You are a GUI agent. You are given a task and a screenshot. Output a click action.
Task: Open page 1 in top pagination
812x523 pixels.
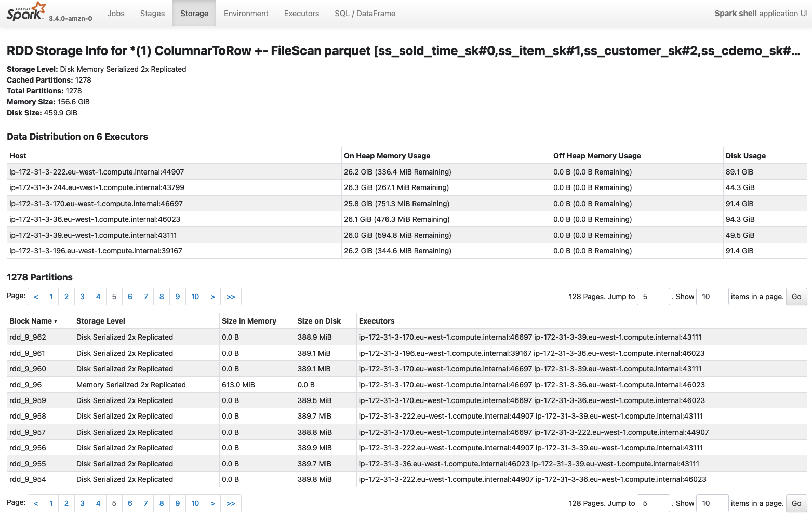pos(51,297)
